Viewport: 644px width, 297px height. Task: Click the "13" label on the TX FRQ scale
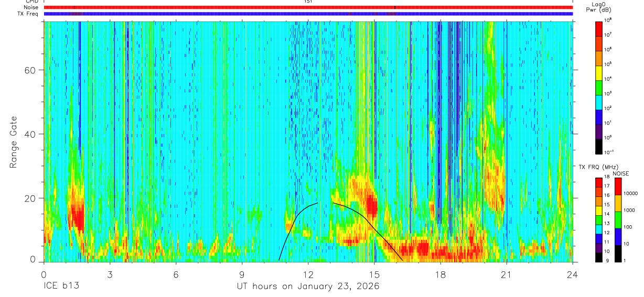pyautogui.click(x=608, y=224)
